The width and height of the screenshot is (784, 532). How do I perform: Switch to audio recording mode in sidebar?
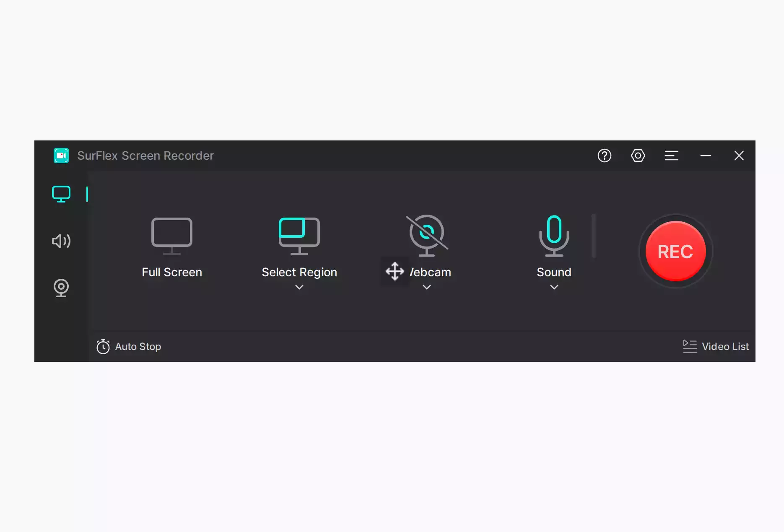point(61,241)
